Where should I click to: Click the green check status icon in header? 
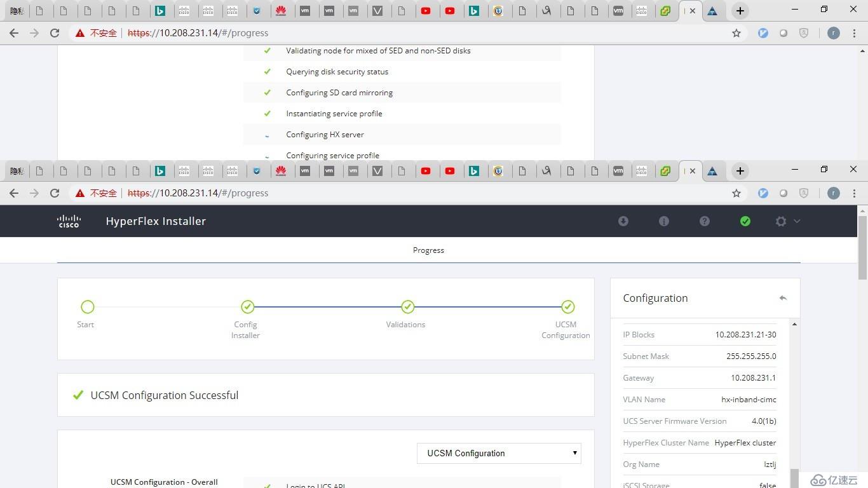(745, 221)
